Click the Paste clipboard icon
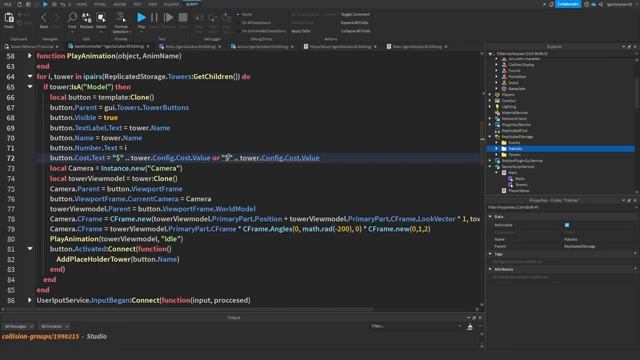 point(9,18)
